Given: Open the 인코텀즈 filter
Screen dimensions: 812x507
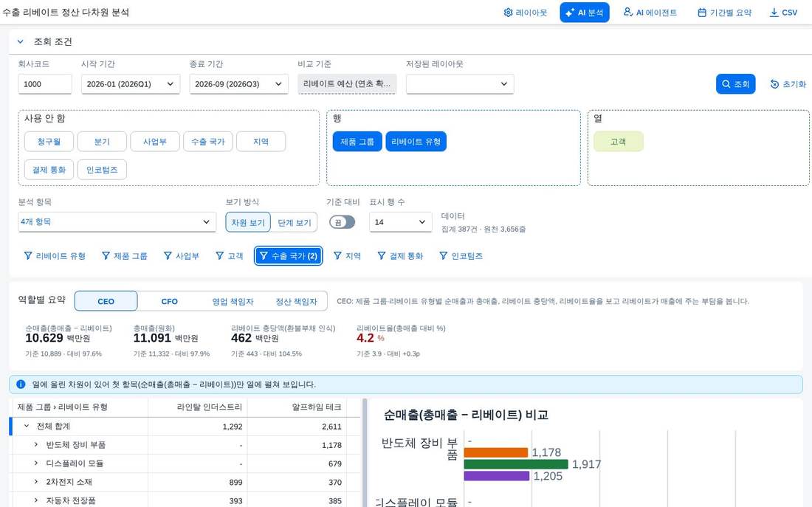Looking at the screenshot, I should coord(461,256).
